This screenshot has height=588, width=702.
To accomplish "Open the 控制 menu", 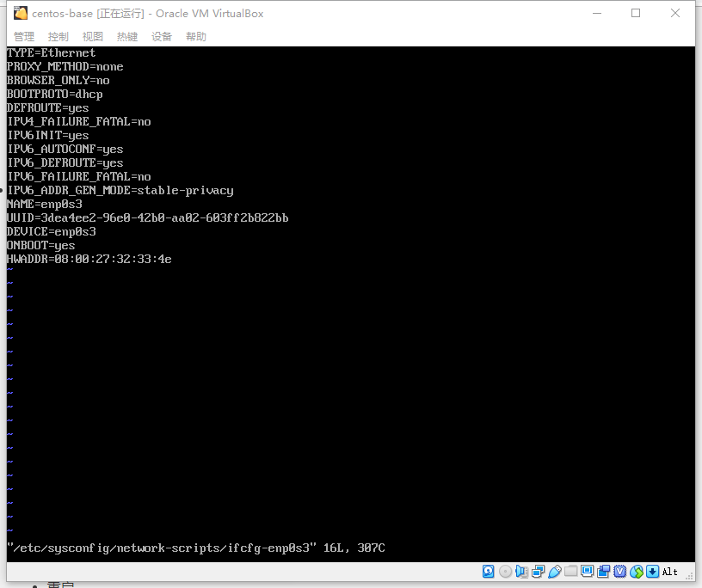I will (58, 36).
